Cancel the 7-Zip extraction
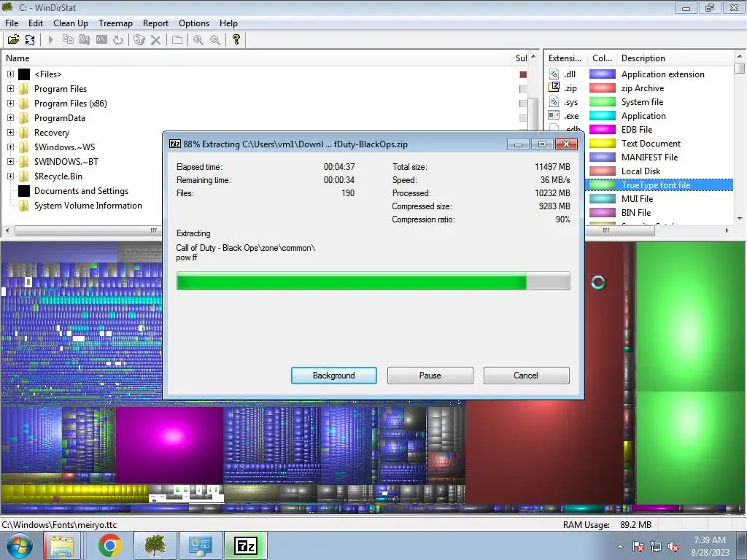Screen dimensions: 747x560 (526, 376)
